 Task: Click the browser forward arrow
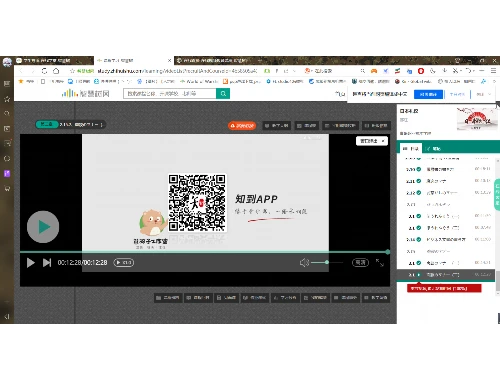pos(33,71)
